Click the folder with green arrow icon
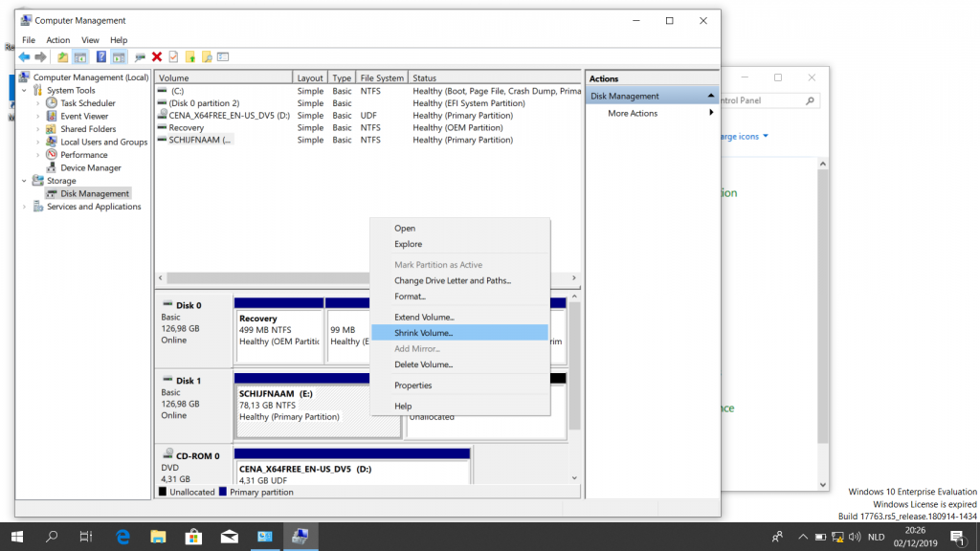 (x=190, y=56)
